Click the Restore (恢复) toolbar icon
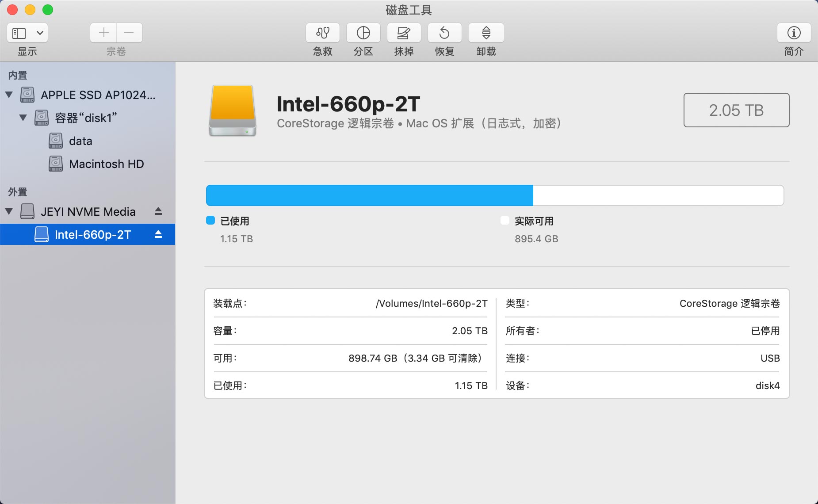 (x=445, y=33)
